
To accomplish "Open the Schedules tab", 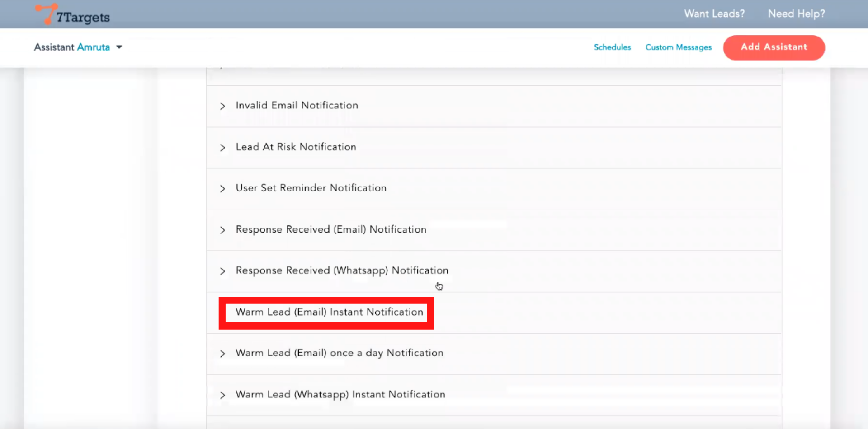I will coord(612,47).
